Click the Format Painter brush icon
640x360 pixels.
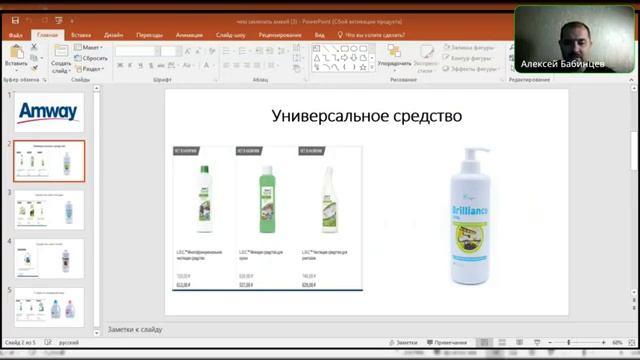34,68
